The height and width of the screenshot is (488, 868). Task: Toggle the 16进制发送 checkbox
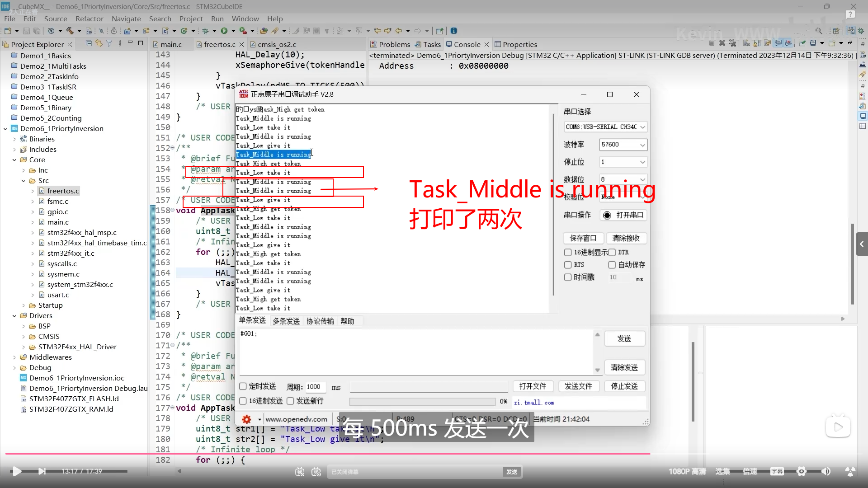click(x=243, y=401)
